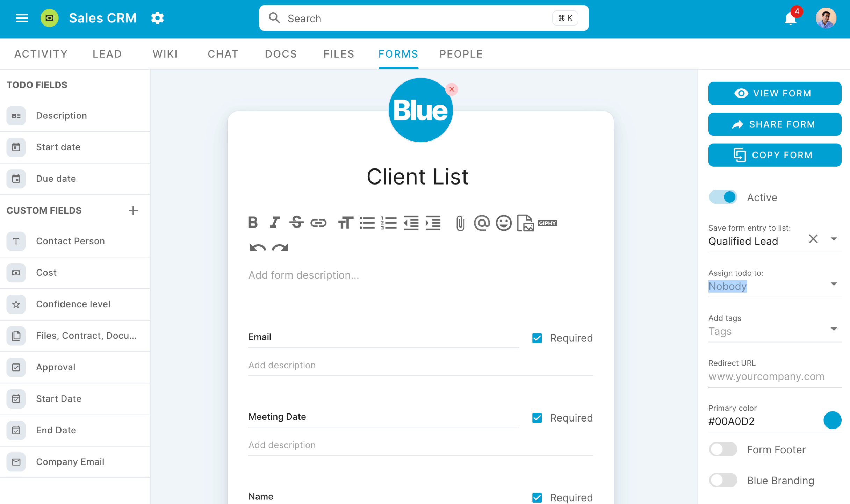Click the VIEW FORM button
The width and height of the screenshot is (850, 504).
[x=775, y=93]
